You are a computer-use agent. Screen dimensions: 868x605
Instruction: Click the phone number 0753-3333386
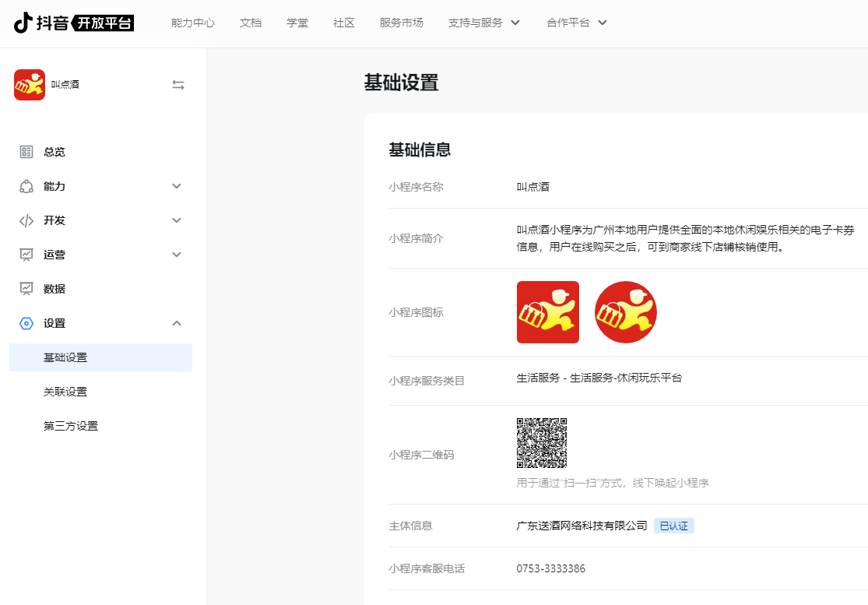(551, 569)
